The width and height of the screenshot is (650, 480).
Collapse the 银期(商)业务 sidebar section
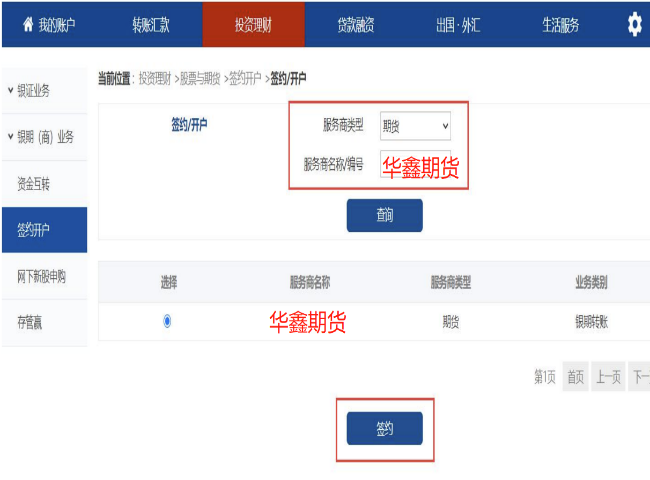(x=10, y=137)
